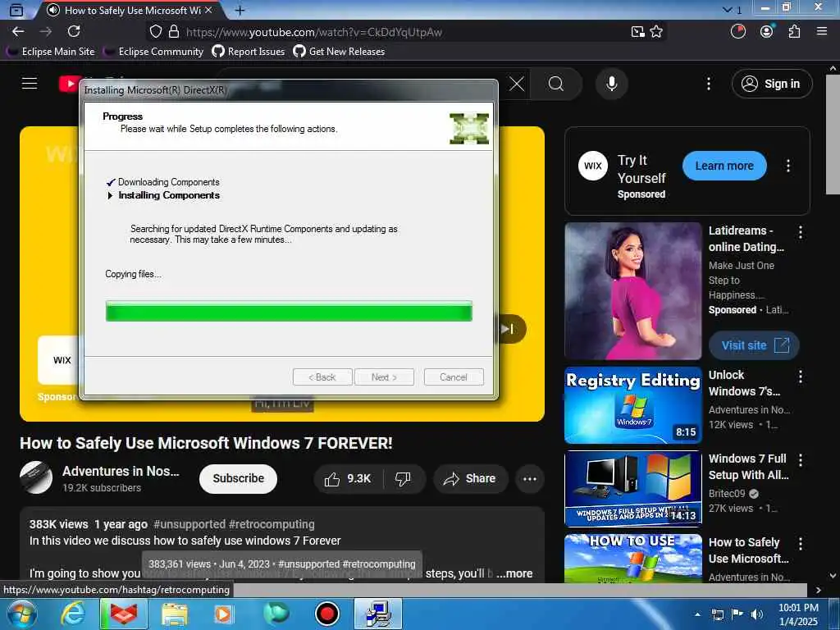Close the YouTube browser tab
Image resolution: width=840 pixels, height=630 pixels.
pyautogui.click(x=208, y=10)
